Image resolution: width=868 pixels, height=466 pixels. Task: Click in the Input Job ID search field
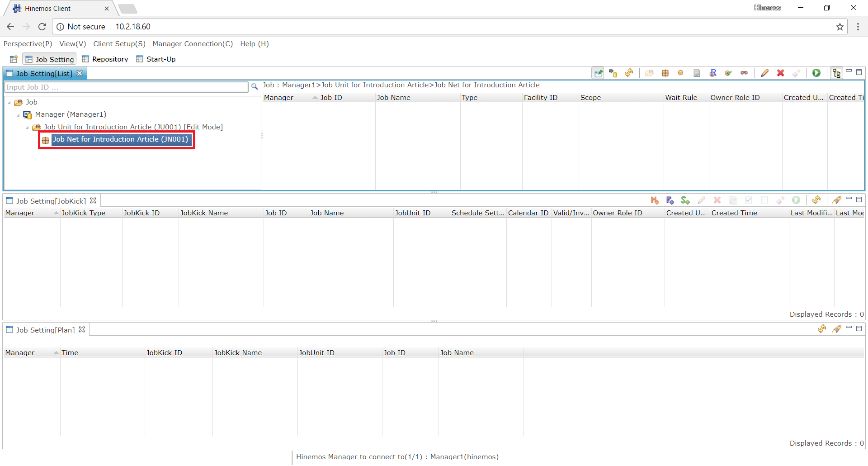[x=126, y=87]
